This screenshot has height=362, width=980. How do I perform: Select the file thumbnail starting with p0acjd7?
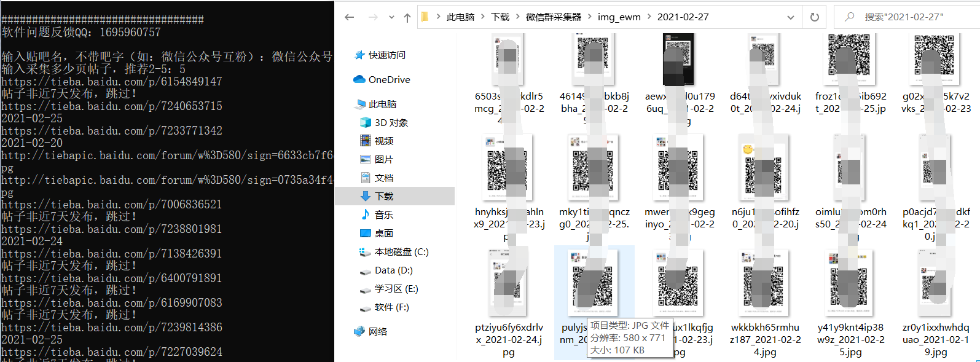point(936,168)
